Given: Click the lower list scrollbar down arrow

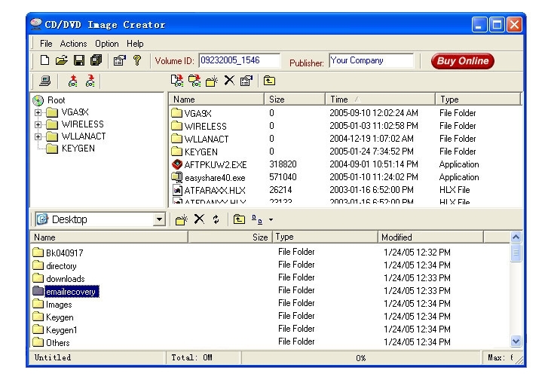Looking at the screenshot, I should point(516,341).
